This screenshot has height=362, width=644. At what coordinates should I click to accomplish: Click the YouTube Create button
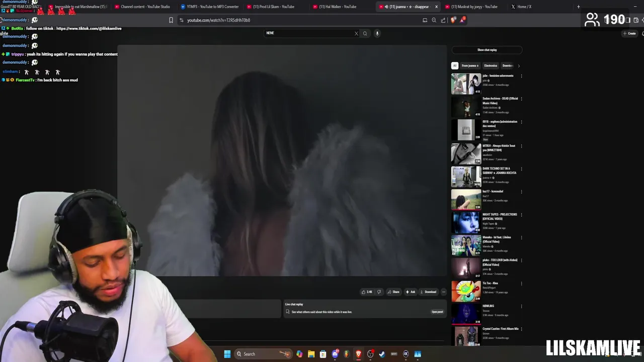point(629,33)
